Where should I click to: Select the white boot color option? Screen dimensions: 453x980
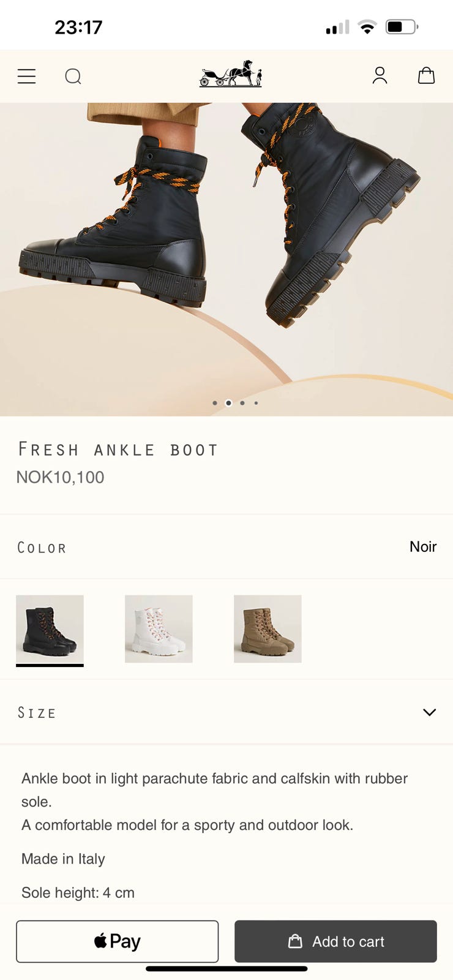[x=159, y=628]
